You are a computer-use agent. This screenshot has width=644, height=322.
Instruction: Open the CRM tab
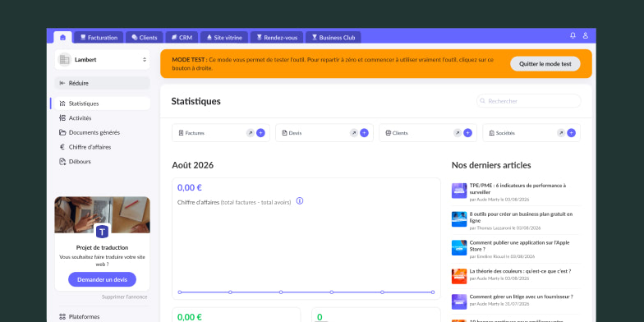tap(182, 38)
